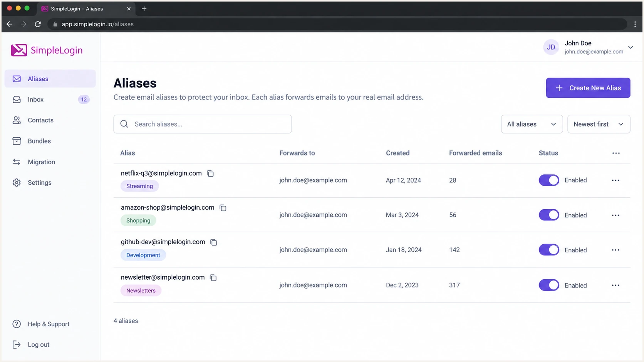Screen dimensions: 644x362
Task: Open more options for netflix-q3 row
Action: [x=615, y=180]
